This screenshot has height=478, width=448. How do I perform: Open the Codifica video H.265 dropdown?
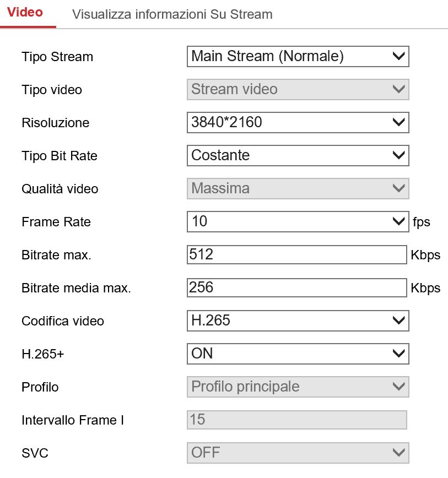click(x=298, y=321)
